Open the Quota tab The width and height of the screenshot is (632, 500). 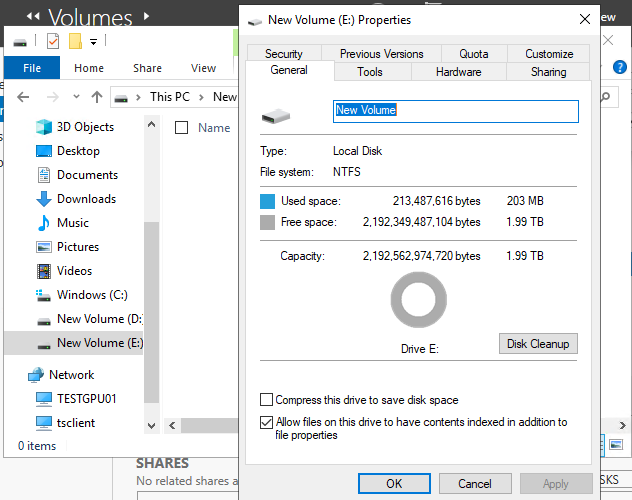(474, 54)
